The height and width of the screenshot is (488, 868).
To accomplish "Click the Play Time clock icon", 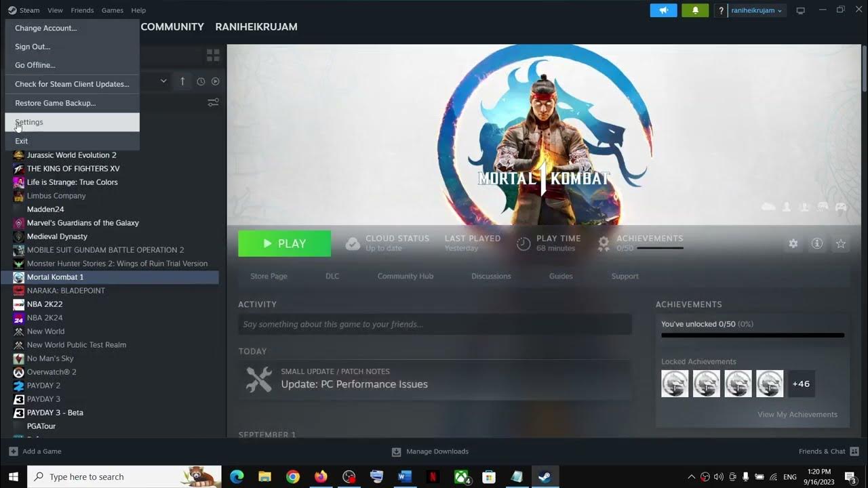I will coord(524,243).
